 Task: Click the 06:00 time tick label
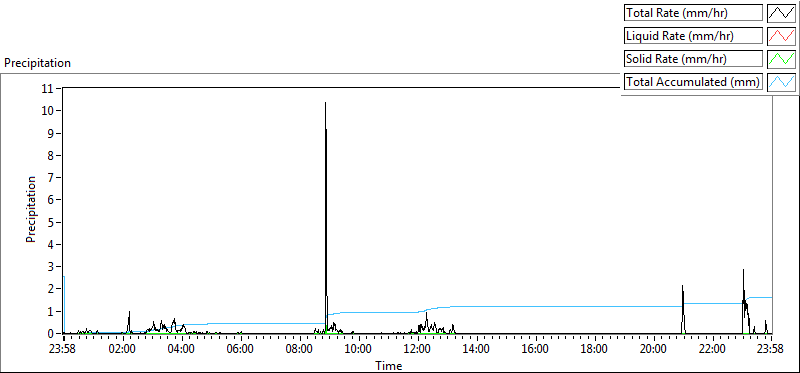pyautogui.click(x=240, y=350)
